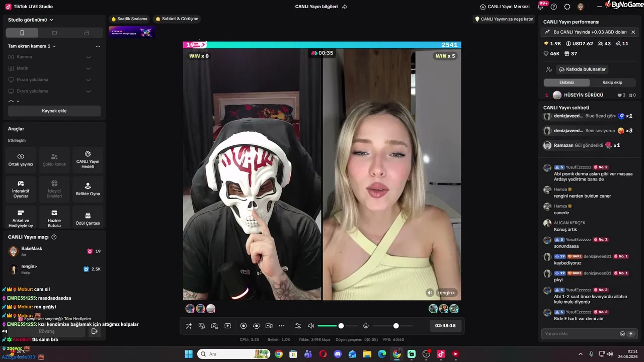Open the audio mixer settings icon

[298, 326]
